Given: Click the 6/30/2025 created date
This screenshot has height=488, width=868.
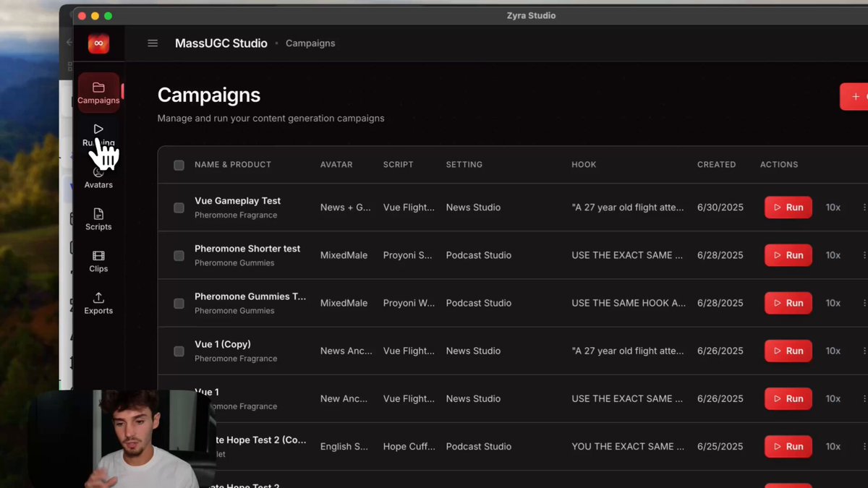Looking at the screenshot, I should (x=720, y=207).
